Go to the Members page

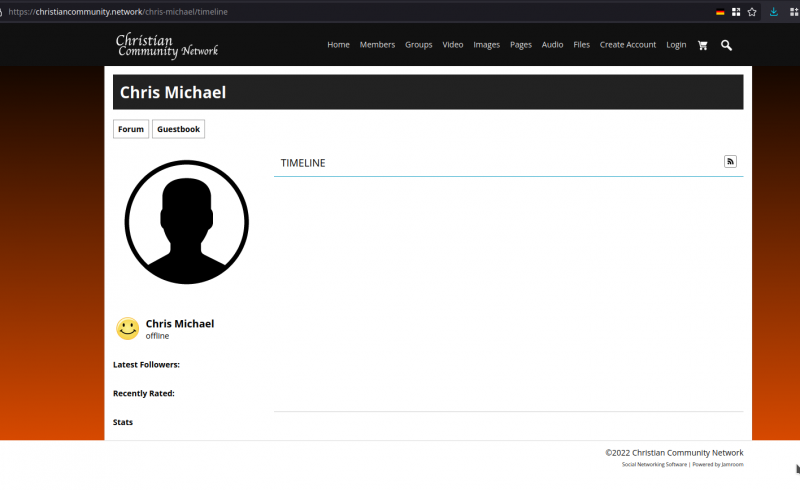[x=377, y=45]
